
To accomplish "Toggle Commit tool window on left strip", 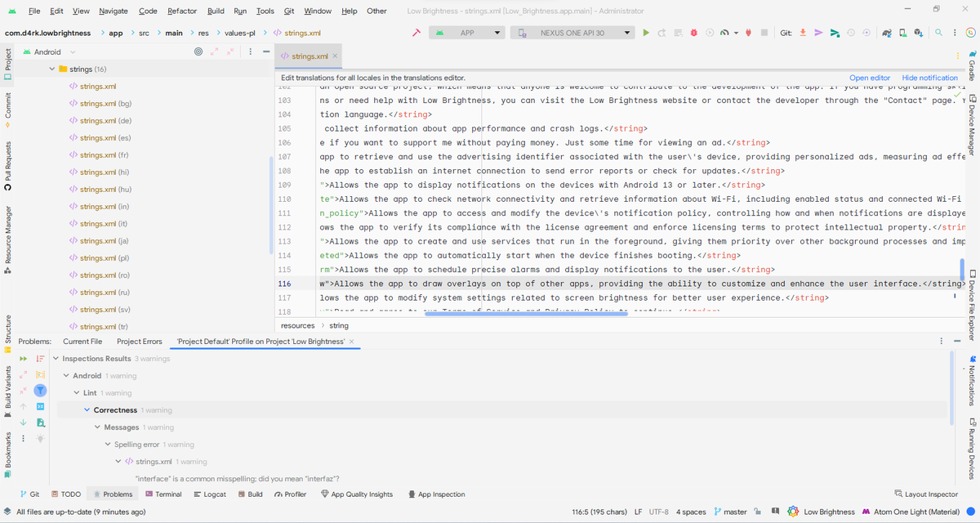I will (x=7, y=110).
